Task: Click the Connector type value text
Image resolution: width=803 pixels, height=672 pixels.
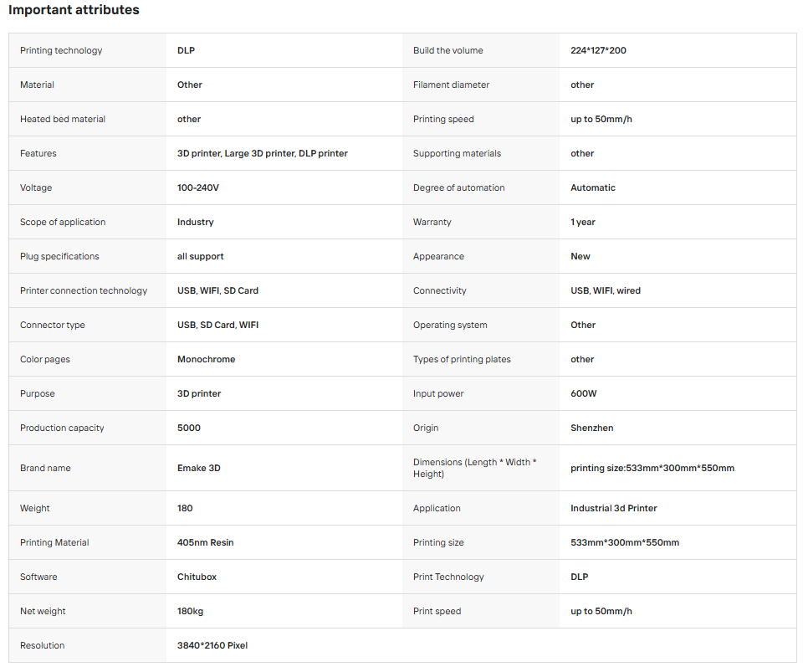Action: pyautogui.click(x=217, y=325)
